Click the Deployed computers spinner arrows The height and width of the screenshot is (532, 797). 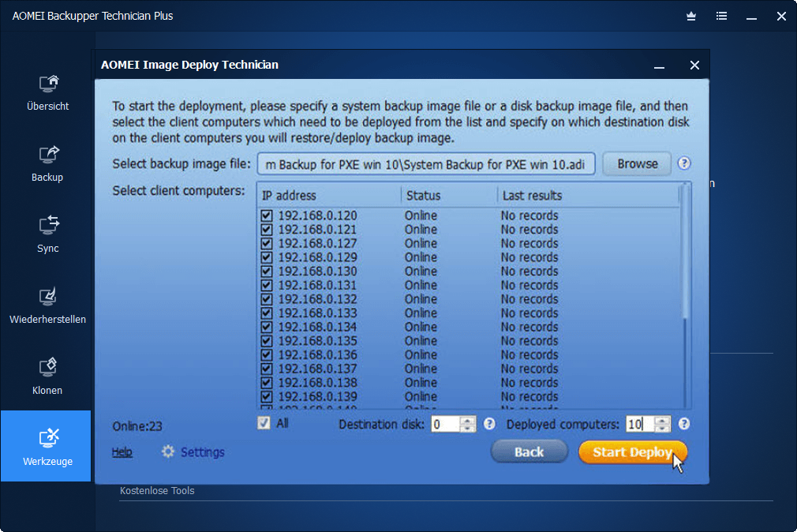click(662, 424)
